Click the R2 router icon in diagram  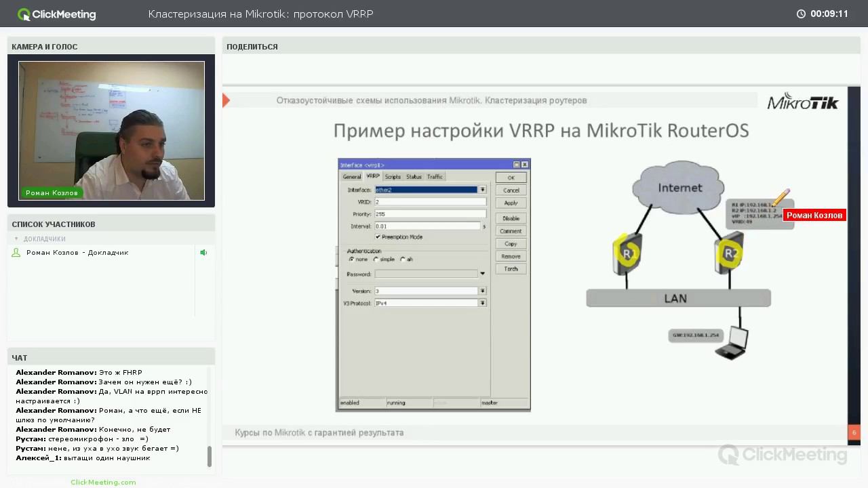(x=730, y=253)
